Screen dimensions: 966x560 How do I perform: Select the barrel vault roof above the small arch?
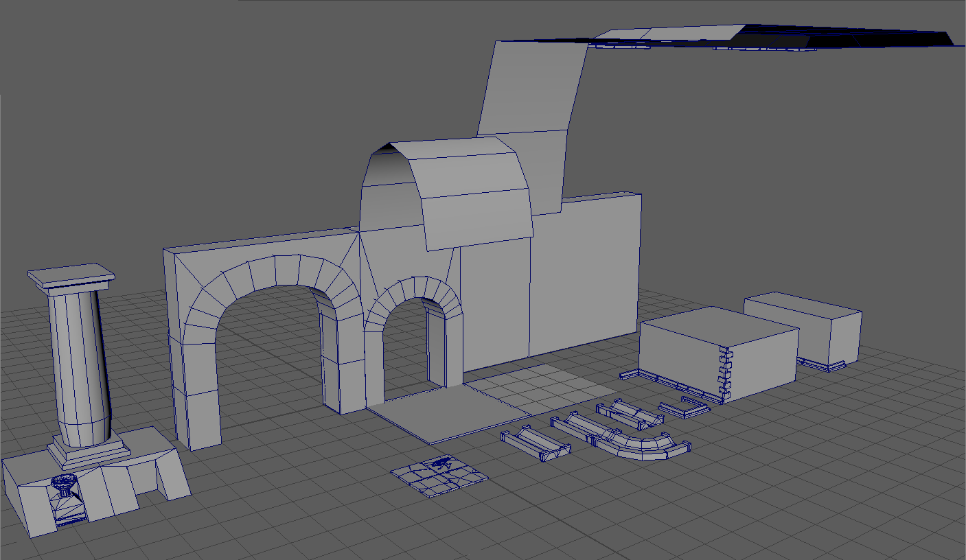(x=474, y=192)
